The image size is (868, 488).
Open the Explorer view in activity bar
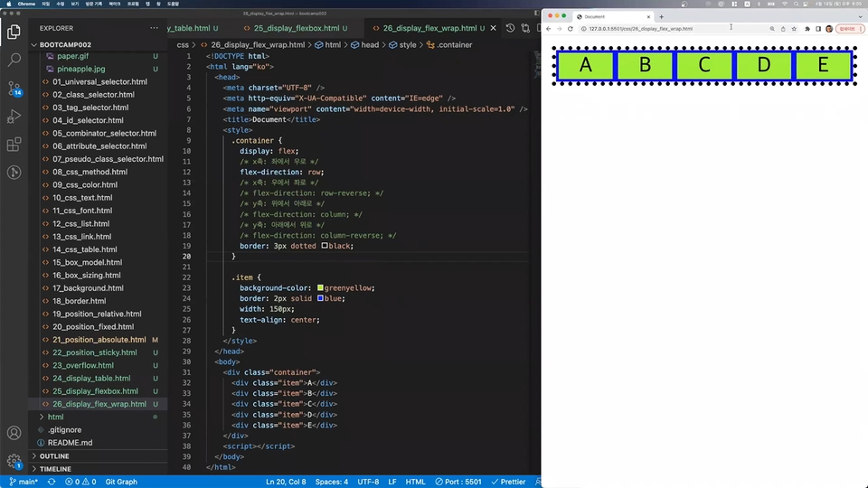[14, 33]
